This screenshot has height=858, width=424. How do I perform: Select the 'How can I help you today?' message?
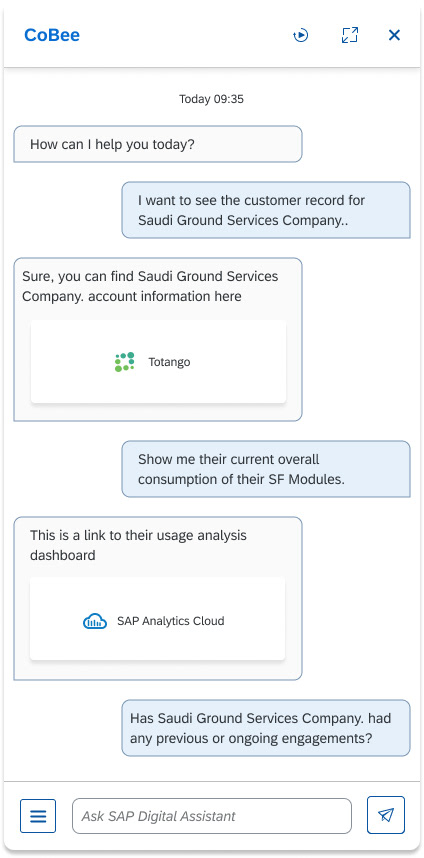click(x=158, y=144)
